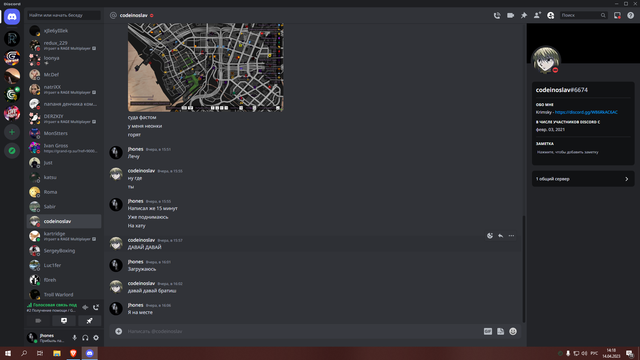
Task: Mute the microphone next to jhones
Action: (74, 338)
